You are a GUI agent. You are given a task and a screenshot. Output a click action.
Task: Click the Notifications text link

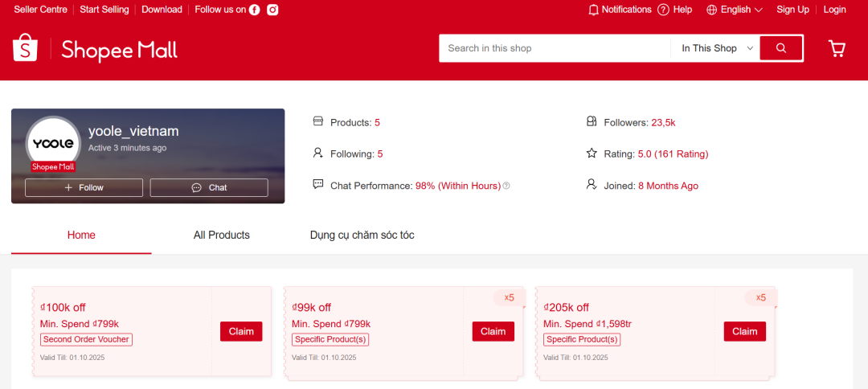(627, 10)
